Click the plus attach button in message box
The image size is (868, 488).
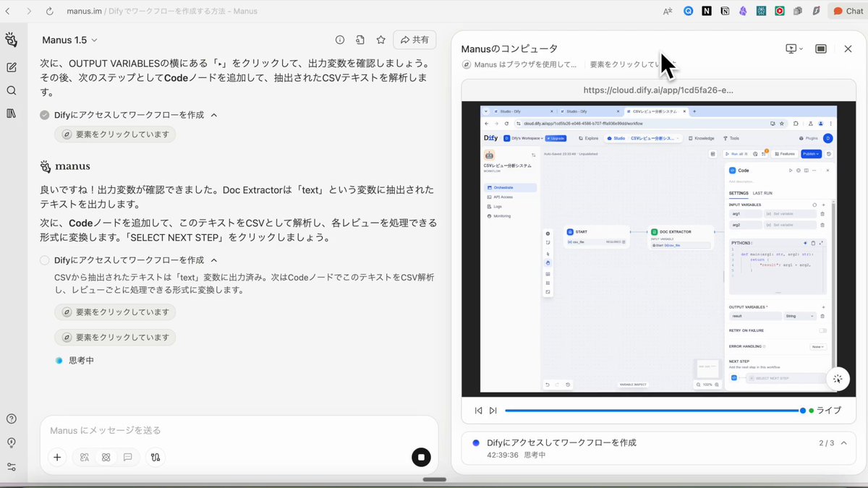[x=57, y=457]
